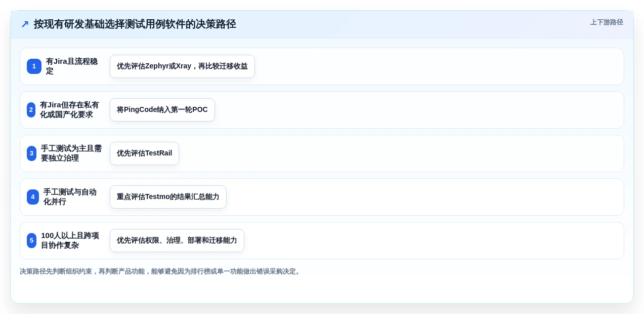Select step badge number 1

[x=34, y=66]
